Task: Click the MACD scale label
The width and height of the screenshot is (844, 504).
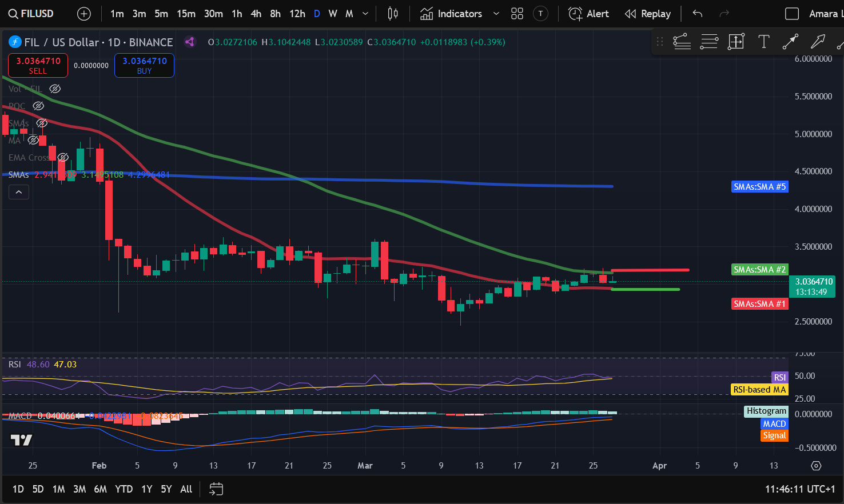Action: pos(774,423)
